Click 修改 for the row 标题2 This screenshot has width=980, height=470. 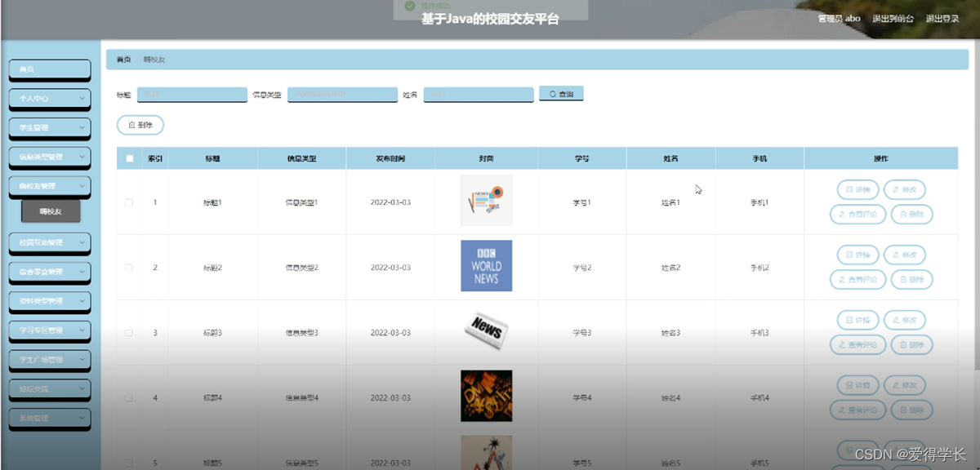tap(905, 255)
